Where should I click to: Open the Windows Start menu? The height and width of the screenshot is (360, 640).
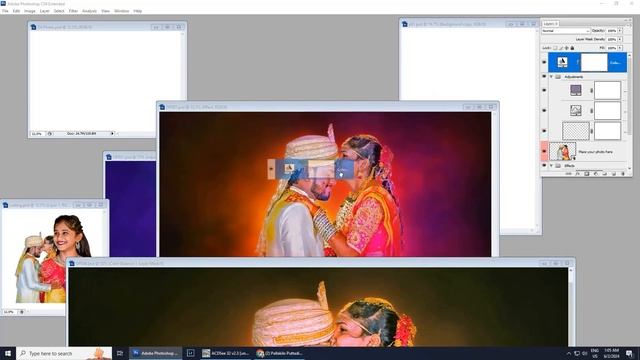(8, 353)
